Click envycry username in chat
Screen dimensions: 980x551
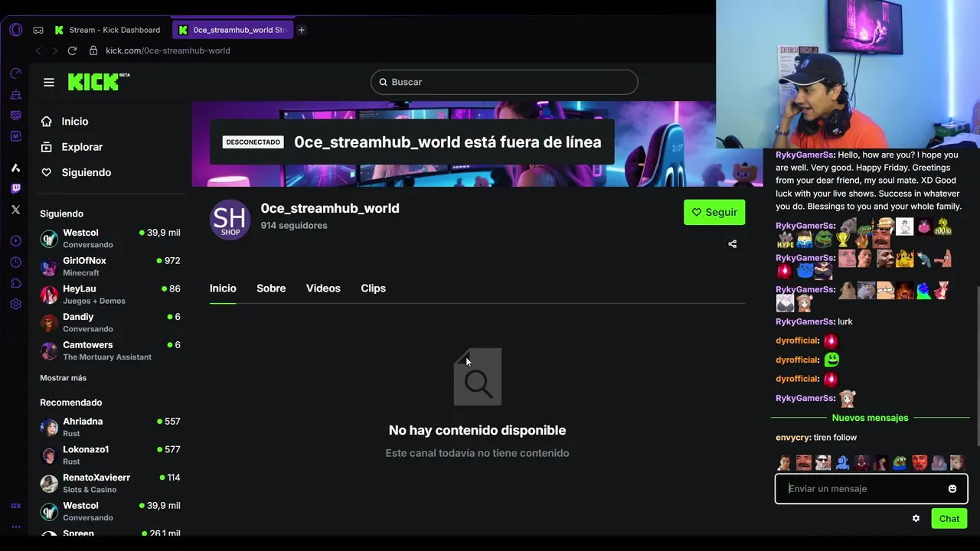[x=792, y=438]
